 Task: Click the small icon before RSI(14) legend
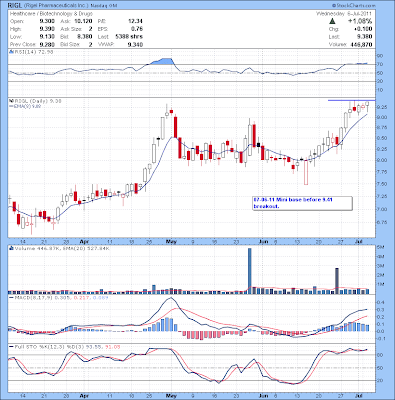tap(11, 52)
